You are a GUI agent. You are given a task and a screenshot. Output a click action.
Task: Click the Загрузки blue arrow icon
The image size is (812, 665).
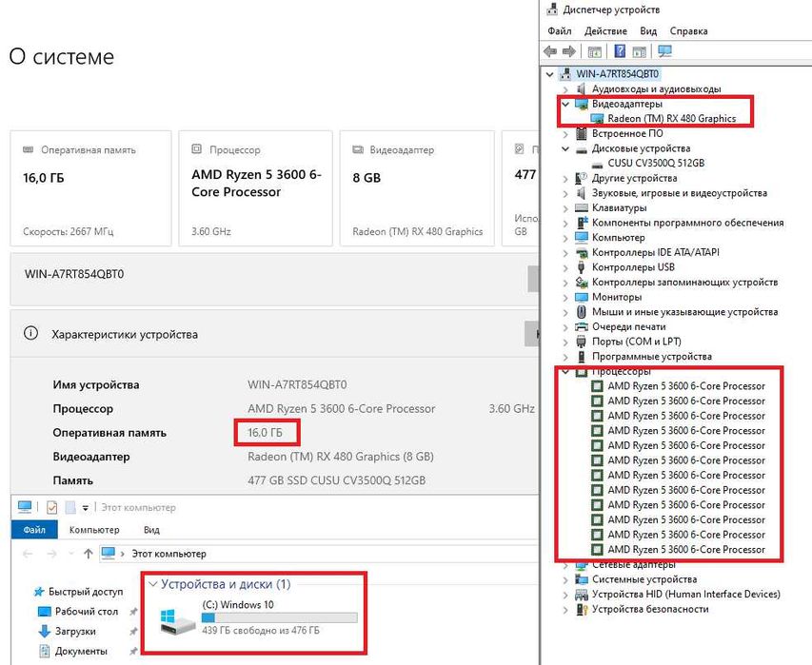tap(45, 632)
